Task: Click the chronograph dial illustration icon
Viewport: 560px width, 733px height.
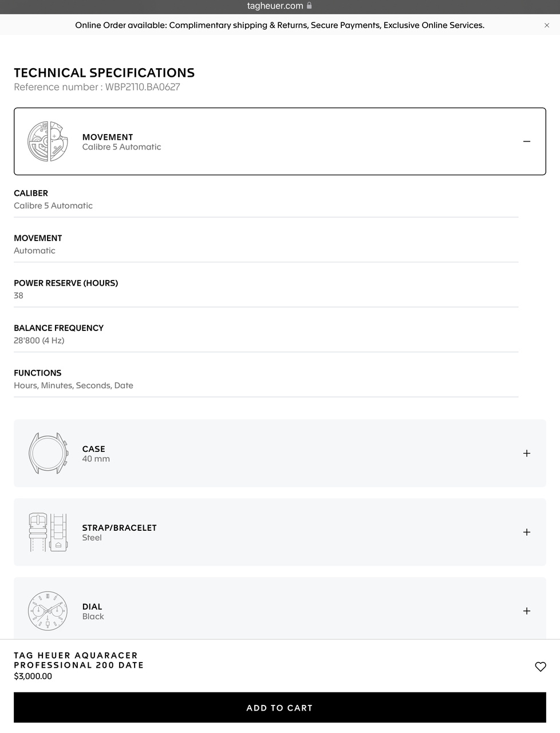Action: [48, 611]
